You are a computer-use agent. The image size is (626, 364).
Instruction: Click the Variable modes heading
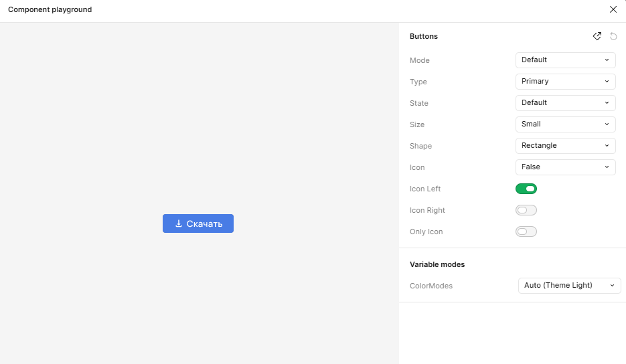[x=437, y=264]
